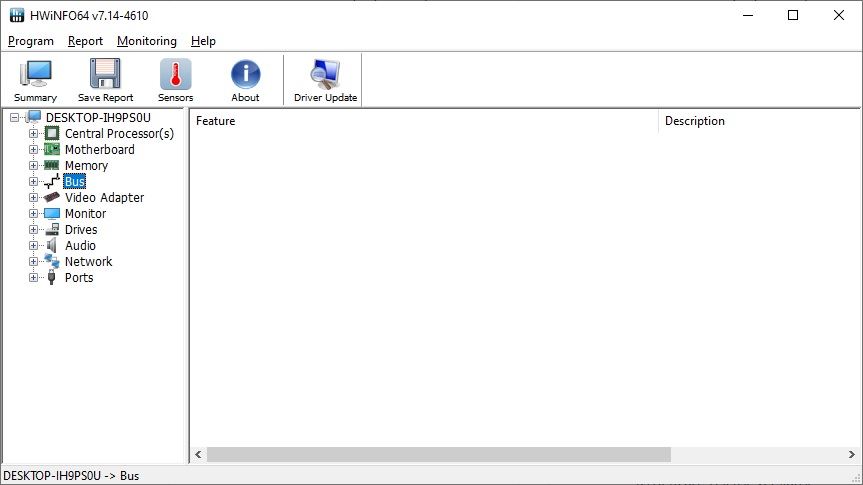
Task: Collapse the DESKTOP-IH9PS0U root node
Action: click(15, 118)
